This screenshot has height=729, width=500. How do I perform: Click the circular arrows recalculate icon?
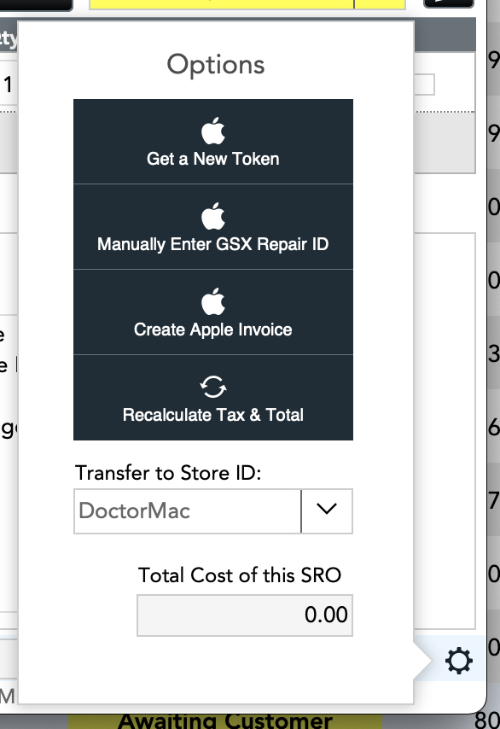[x=213, y=387]
